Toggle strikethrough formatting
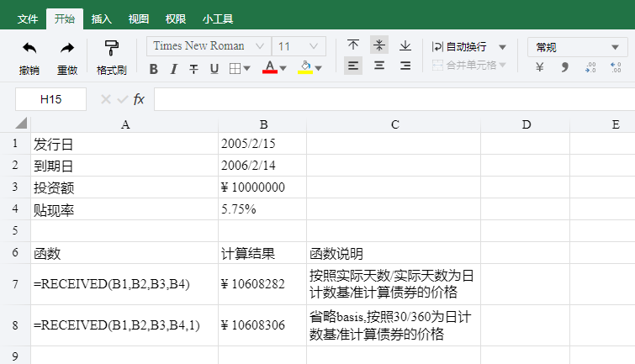This screenshot has height=364, width=635. point(194,69)
